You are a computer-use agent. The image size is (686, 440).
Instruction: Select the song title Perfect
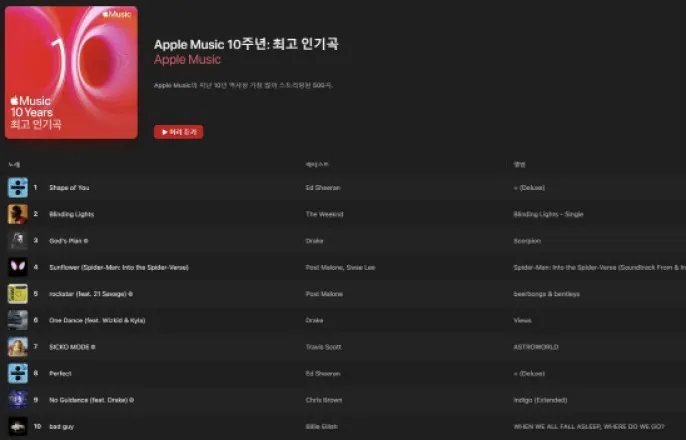[x=60, y=374]
